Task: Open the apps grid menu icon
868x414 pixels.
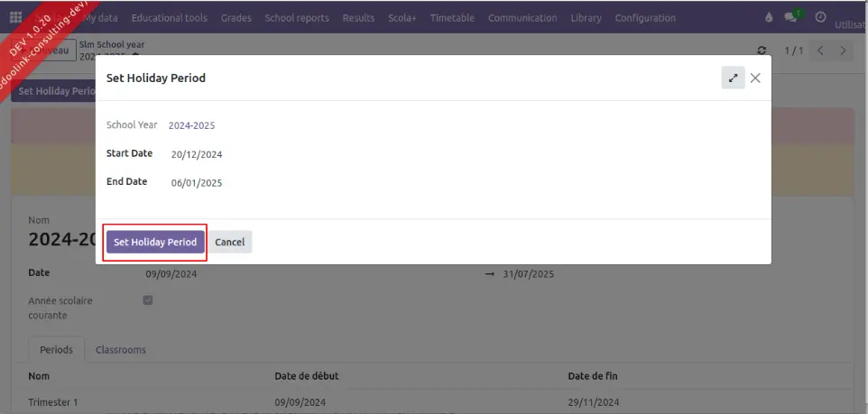Action: coord(15,17)
